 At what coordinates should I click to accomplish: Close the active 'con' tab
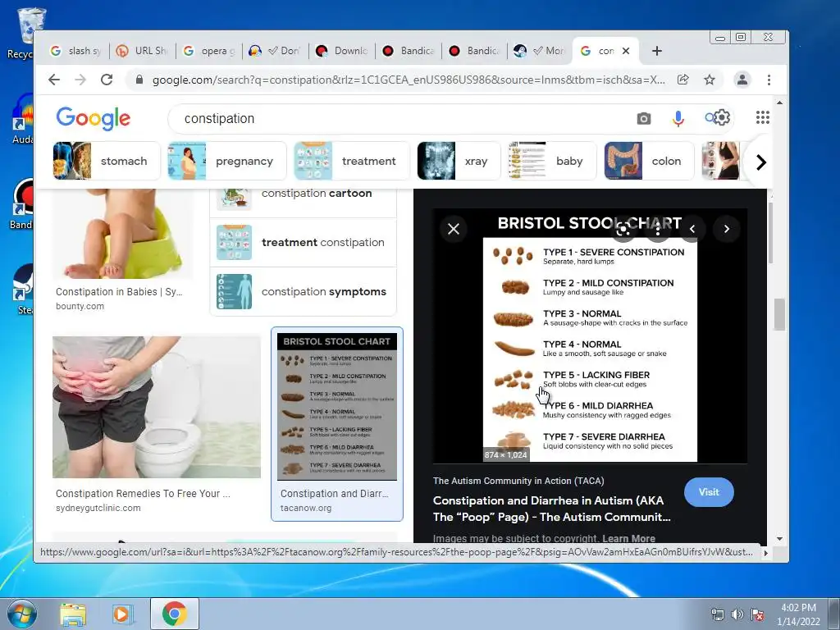click(626, 51)
